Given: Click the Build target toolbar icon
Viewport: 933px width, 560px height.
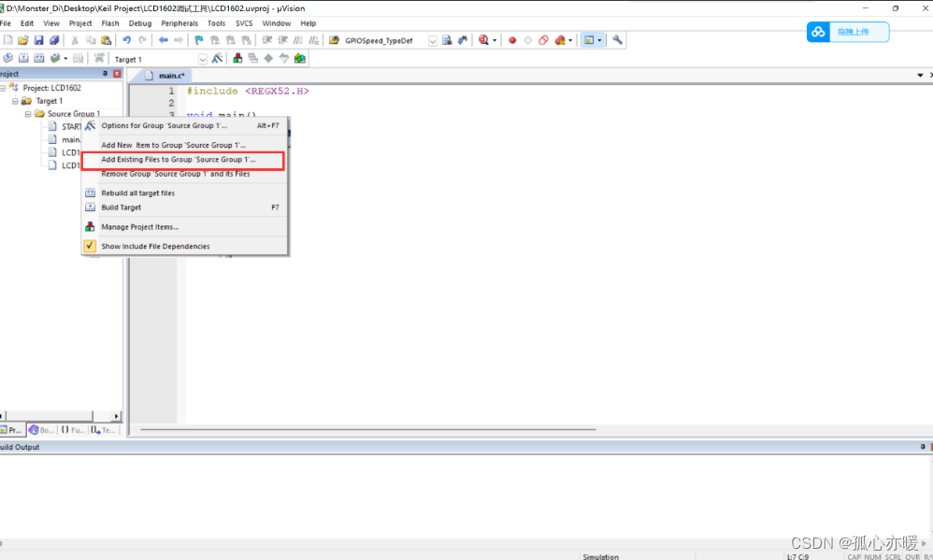Looking at the screenshot, I should point(23,58).
